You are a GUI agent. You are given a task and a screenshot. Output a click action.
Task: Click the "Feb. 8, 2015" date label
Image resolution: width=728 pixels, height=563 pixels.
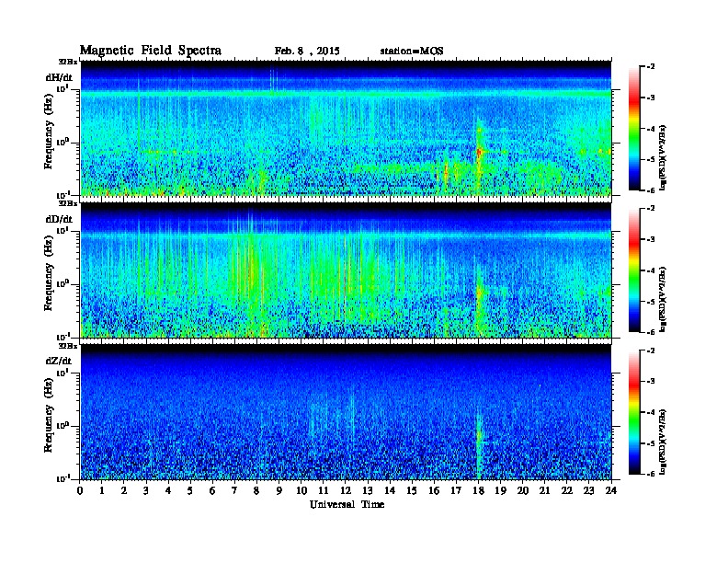[307, 52]
